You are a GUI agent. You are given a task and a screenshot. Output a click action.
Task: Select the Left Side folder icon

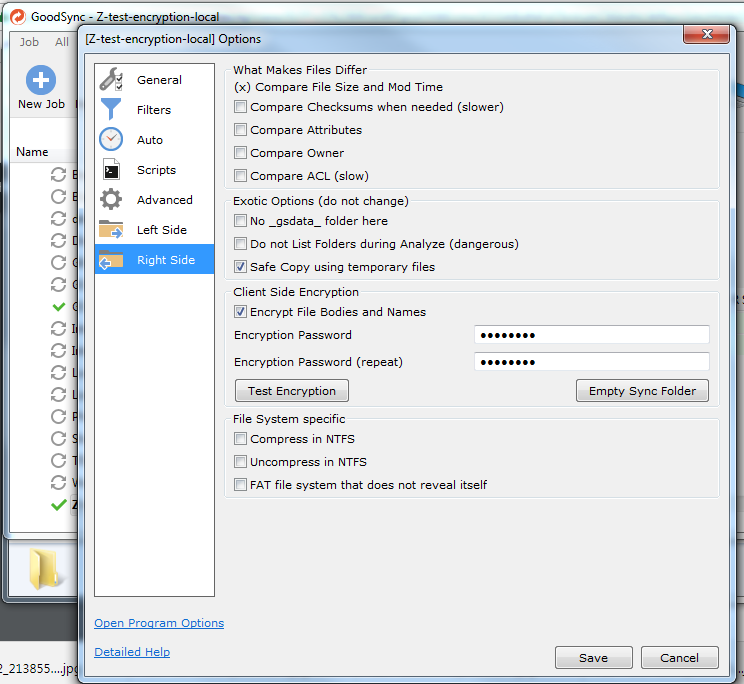pos(111,230)
